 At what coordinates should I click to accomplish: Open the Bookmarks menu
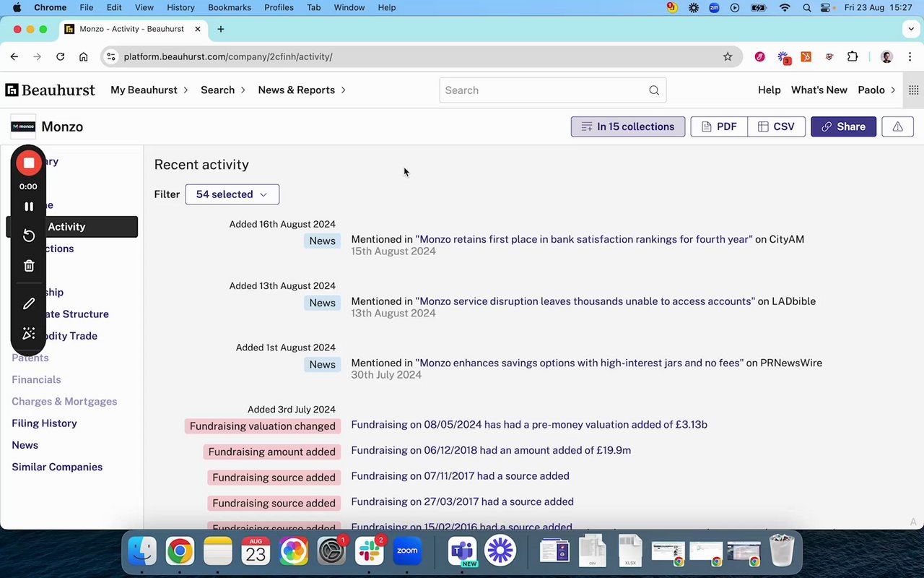[x=230, y=7]
